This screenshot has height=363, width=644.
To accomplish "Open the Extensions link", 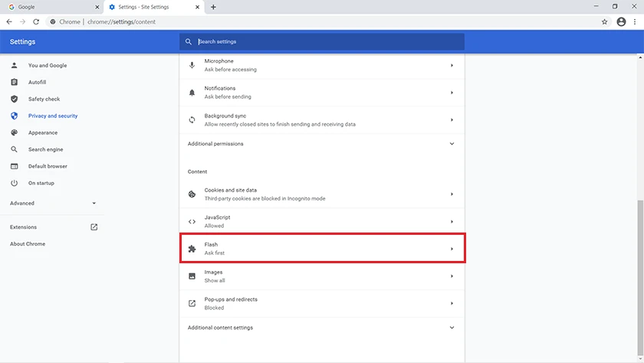I will pos(23,227).
